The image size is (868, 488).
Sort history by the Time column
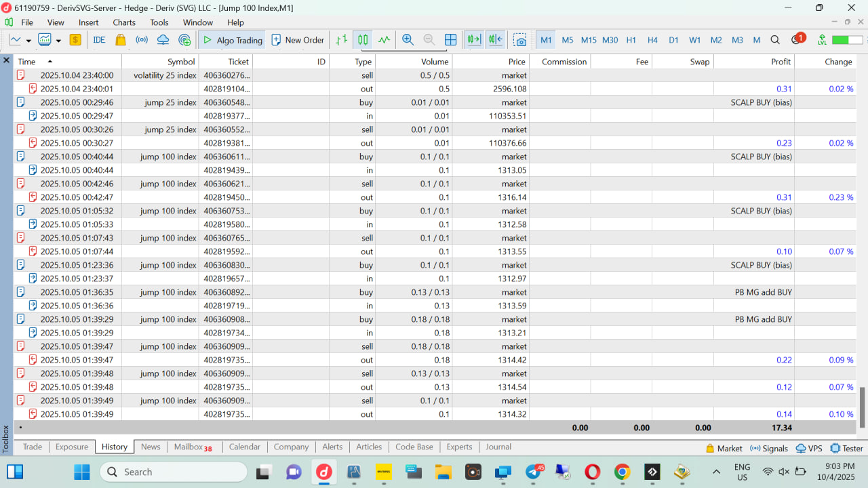27,62
